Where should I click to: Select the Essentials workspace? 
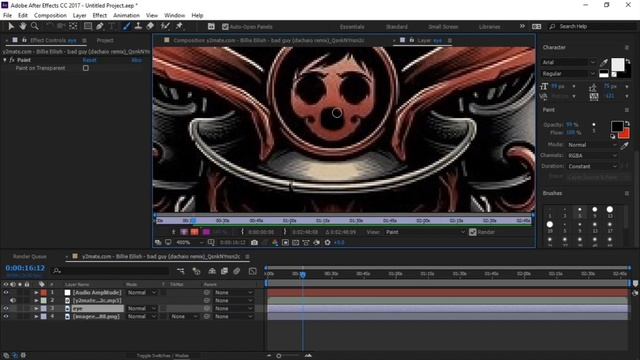[x=352, y=27]
